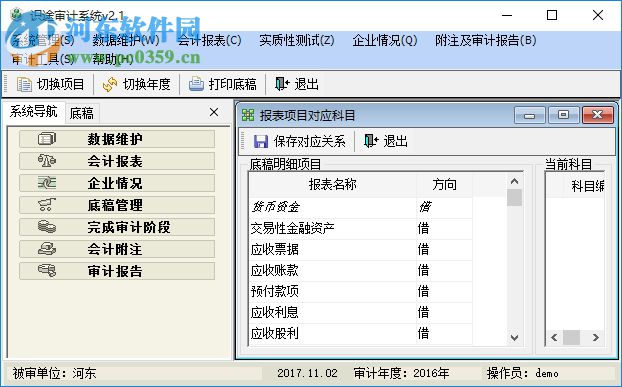Click the 当前科目 horizontal scrollbar thumb
The image size is (622, 387).
(571, 337)
